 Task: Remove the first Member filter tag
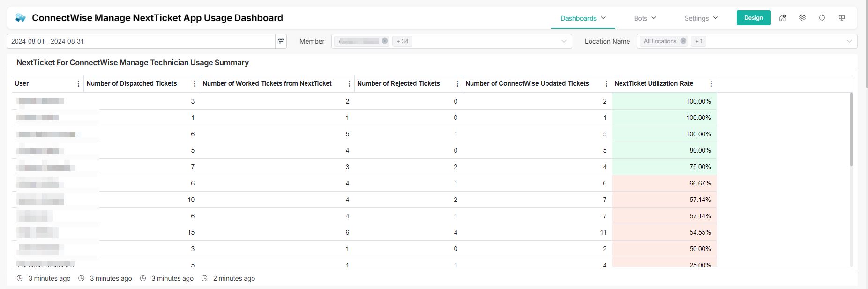[x=385, y=41]
